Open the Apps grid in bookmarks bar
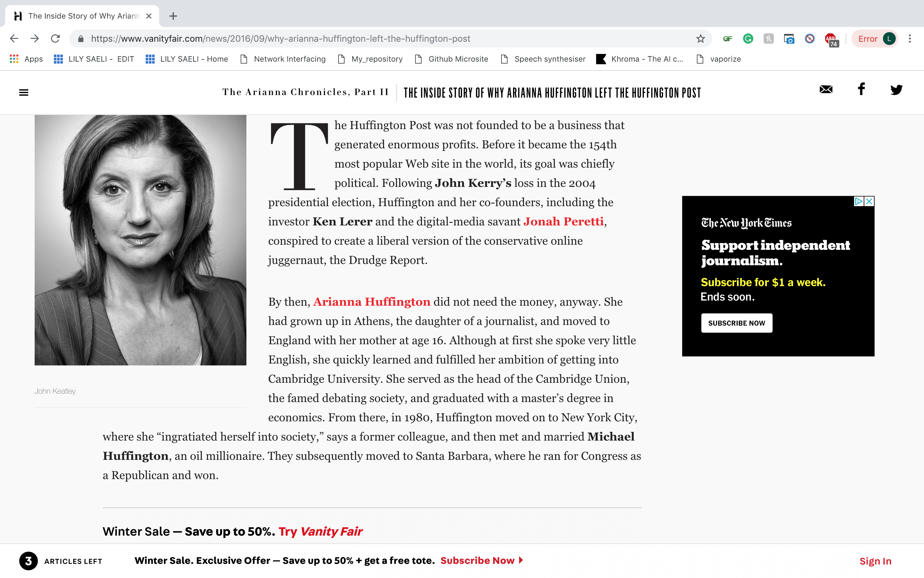This screenshot has height=578, width=924. pyautogui.click(x=26, y=59)
